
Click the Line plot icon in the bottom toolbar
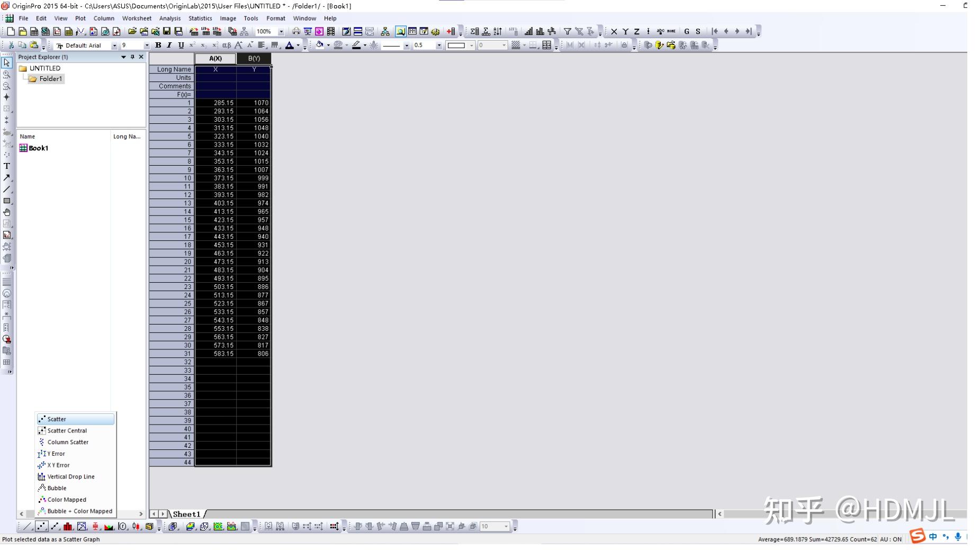point(28,527)
